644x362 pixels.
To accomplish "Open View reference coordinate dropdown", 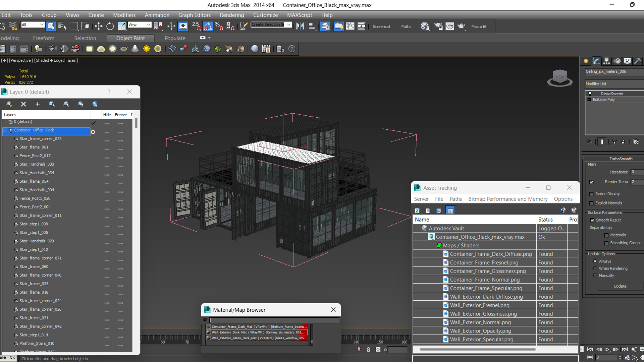I will (140, 25).
